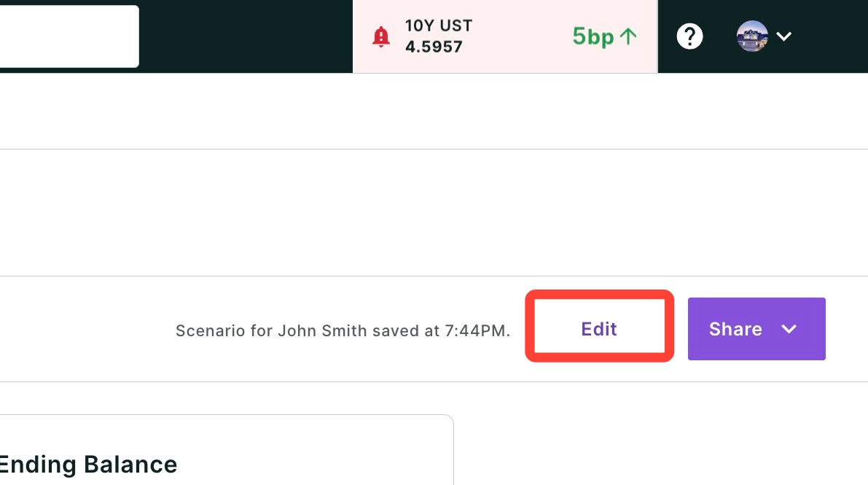Click the 10Y UST ticker label
Screen dimensions: 868x485
point(439,26)
